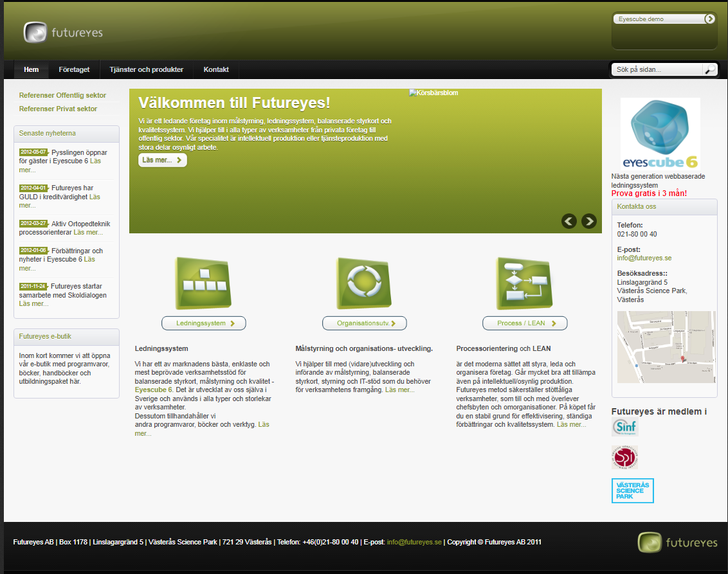Open Referenser Offentlig sektor link
The image size is (728, 574).
point(62,95)
